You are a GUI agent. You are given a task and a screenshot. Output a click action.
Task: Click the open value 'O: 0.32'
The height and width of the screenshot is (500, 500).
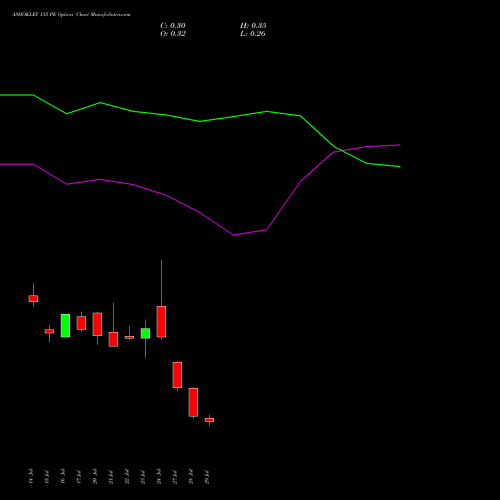tap(173, 34)
